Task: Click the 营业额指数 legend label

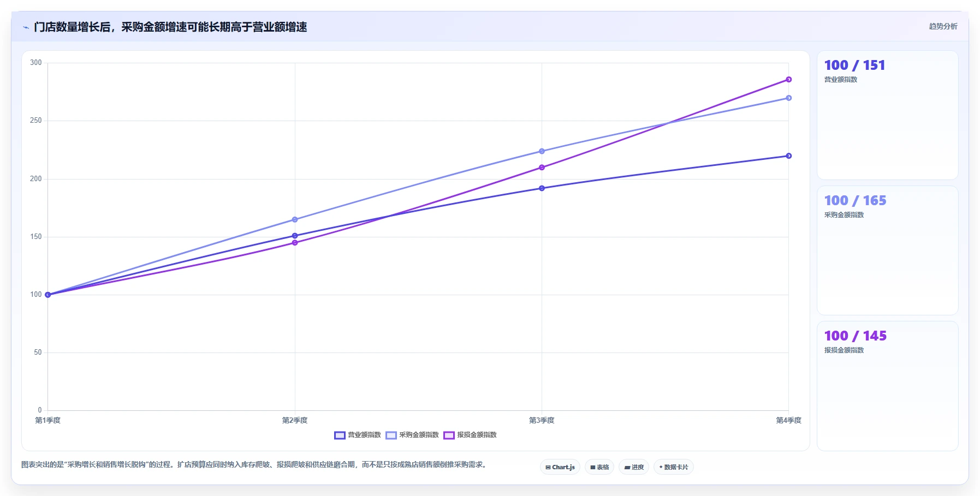Action: tap(364, 435)
